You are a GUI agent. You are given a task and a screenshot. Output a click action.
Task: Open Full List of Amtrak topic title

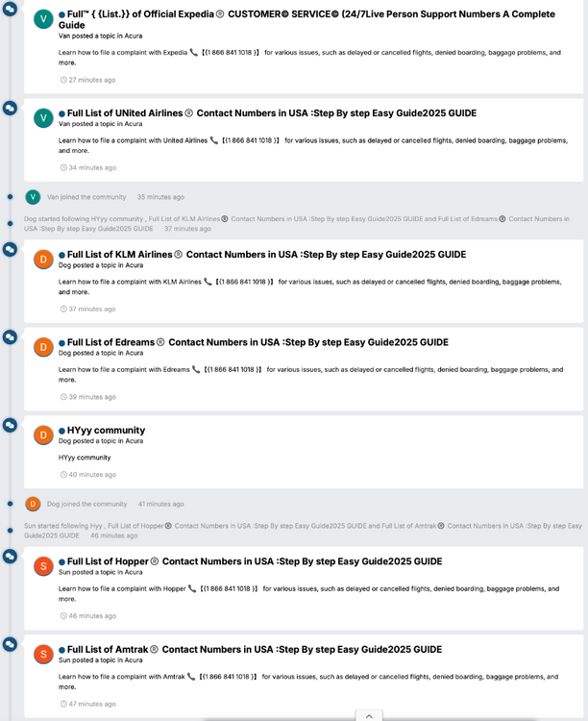coord(255,649)
